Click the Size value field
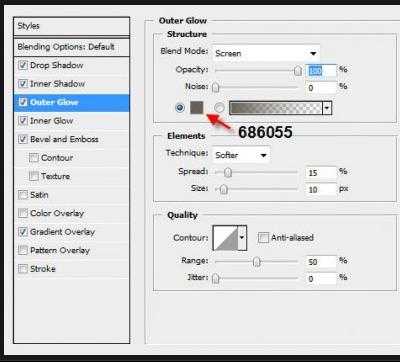The image size is (400, 362). coord(321,189)
